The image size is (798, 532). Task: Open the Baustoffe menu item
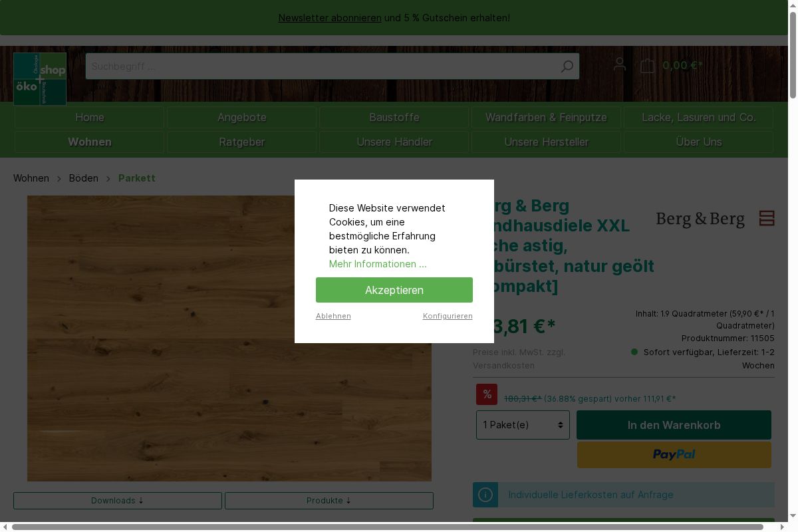click(394, 118)
